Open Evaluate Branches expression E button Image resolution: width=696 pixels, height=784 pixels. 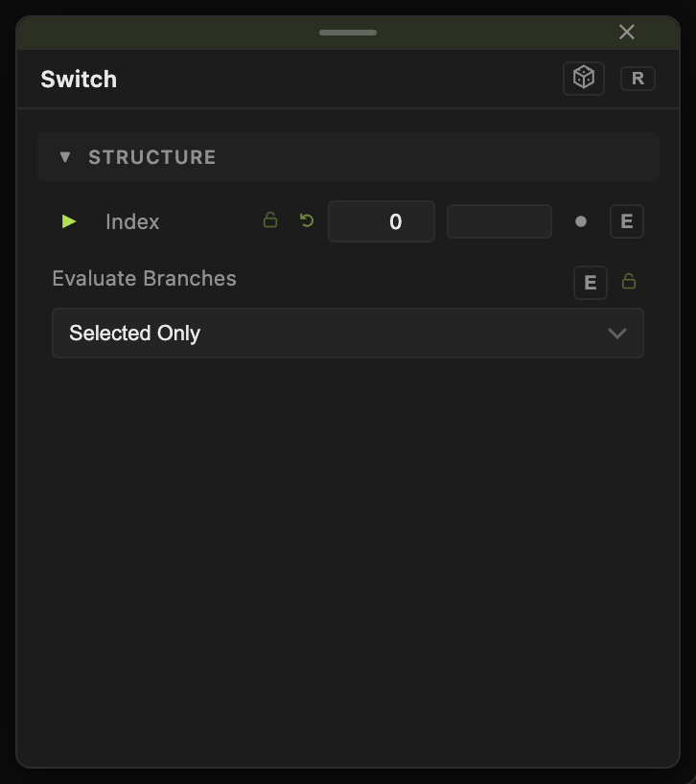(x=590, y=283)
